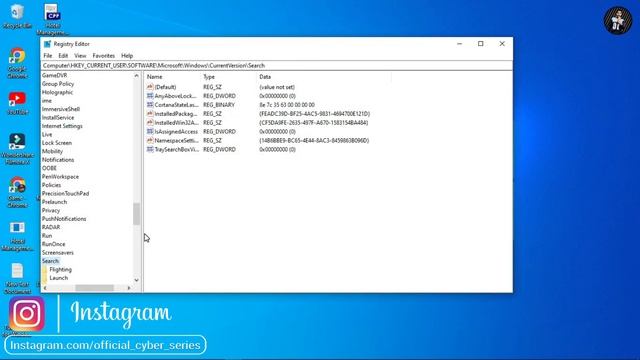Select the Policies key
The height and width of the screenshot is (360, 640).
point(51,185)
